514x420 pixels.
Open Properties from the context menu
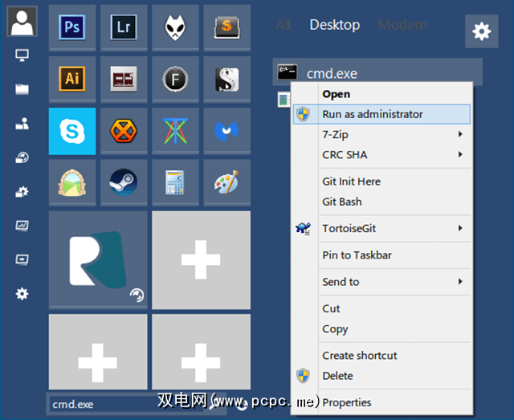point(382,402)
